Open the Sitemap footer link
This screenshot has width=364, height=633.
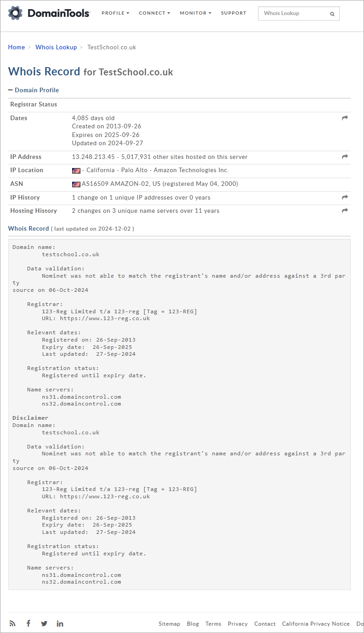tap(169, 624)
